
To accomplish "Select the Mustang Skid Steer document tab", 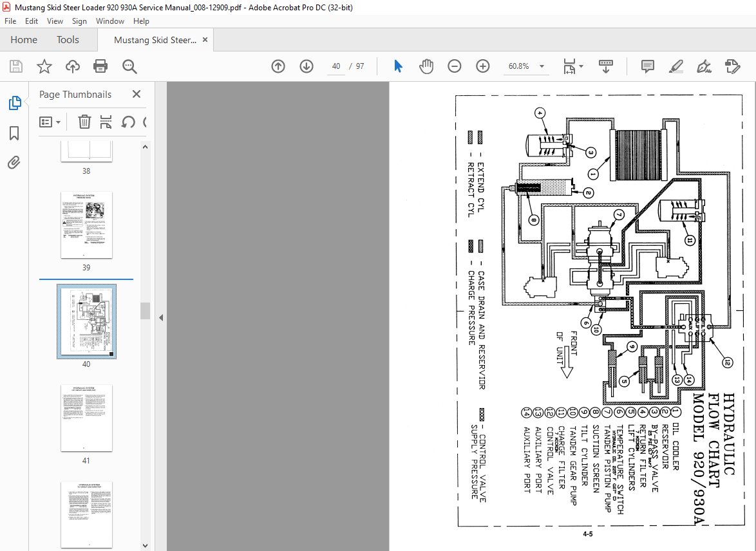I will [155, 40].
